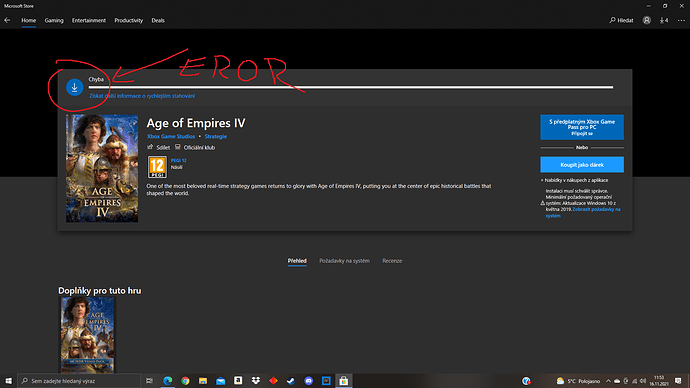
Task: Open Amazon app from the taskbar
Action: [238, 381]
